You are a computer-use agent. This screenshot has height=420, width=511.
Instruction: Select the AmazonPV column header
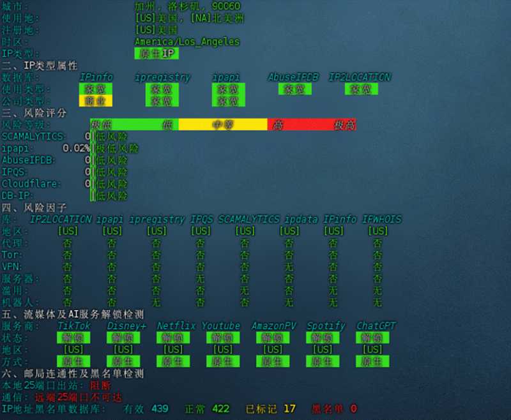coord(274,326)
